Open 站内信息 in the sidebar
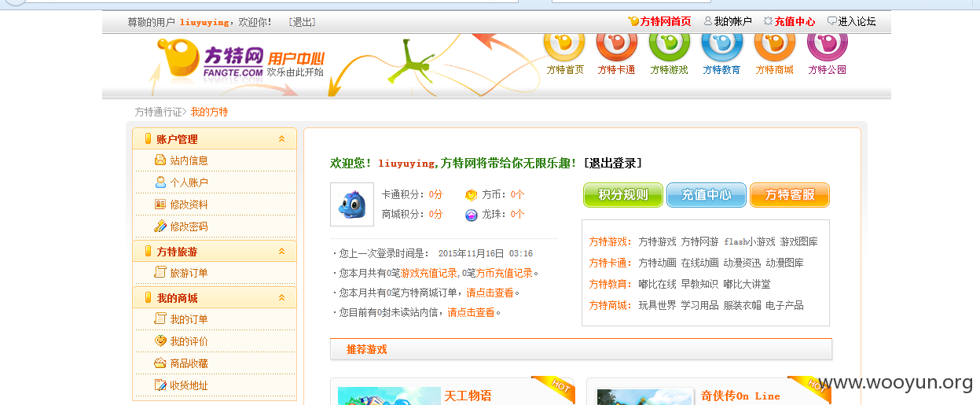 click(189, 160)
